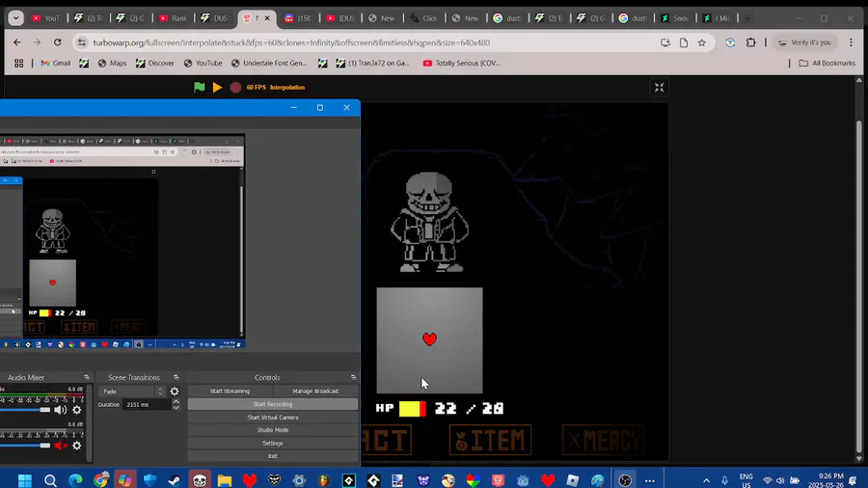View site information icon in address bar
Image resolution: width=868 pixels, height=488 pixels.
coord(82,42)
